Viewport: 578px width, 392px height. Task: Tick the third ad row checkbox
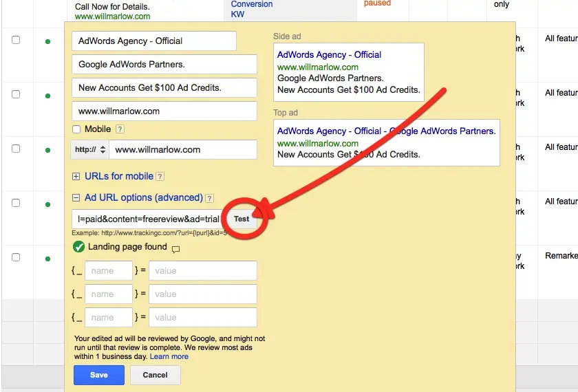tap(16, 149)
